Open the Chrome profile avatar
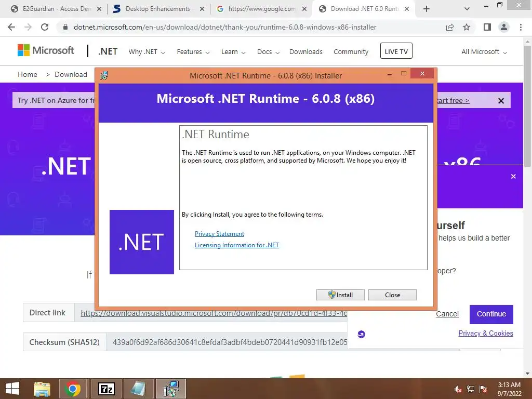The height and width of the screenshot is (399, 532). tap(504, 27)
